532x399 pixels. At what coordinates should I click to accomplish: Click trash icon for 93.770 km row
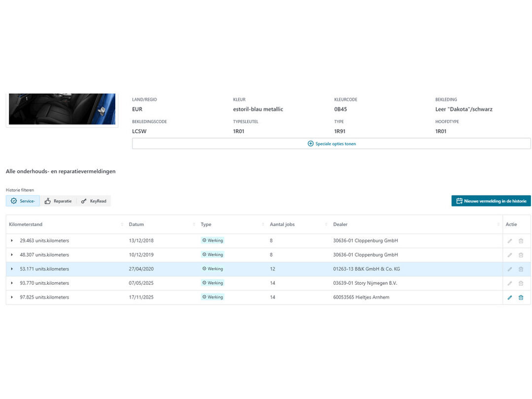(521, 283)
